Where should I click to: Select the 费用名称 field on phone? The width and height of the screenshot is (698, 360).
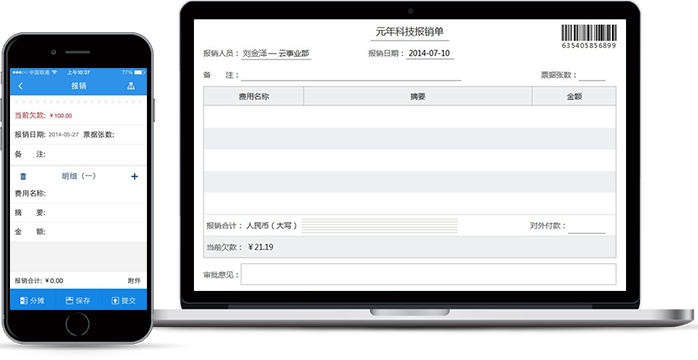point(78,194)
